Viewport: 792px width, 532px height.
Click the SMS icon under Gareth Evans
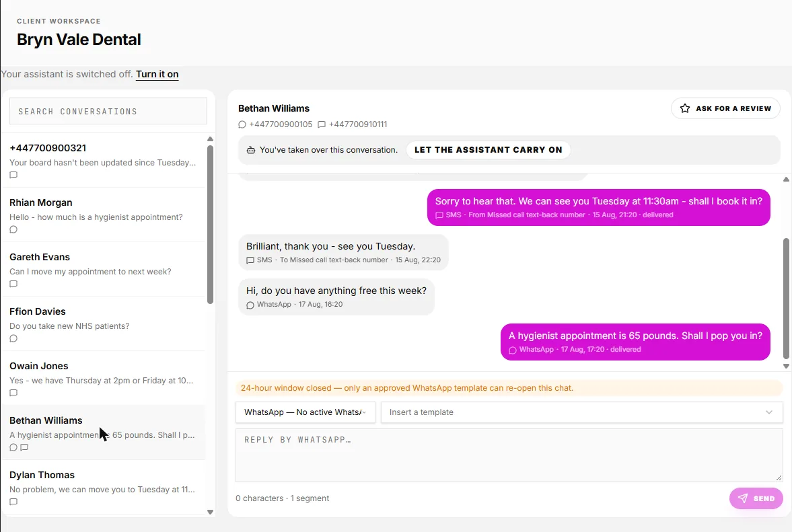[x=13, y=284]
